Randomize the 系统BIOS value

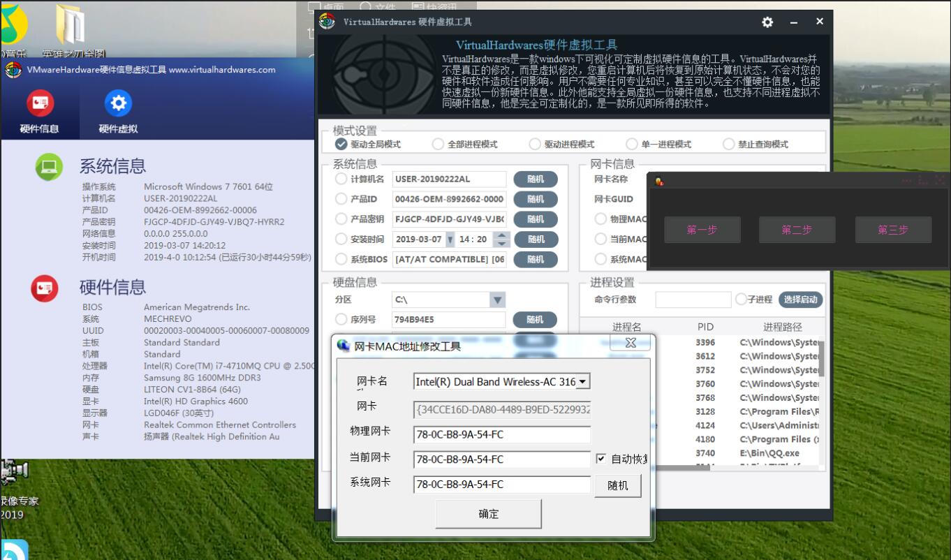tap(536, 259)
